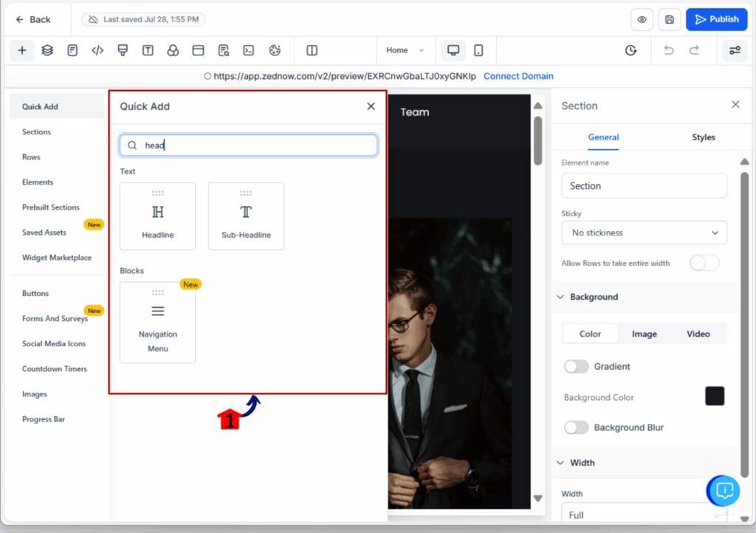Click the Publish button

coord(716,20)
